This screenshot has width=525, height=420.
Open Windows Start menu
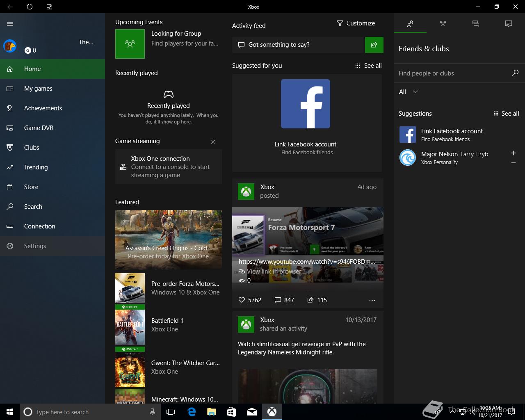[x=10, y=412]
